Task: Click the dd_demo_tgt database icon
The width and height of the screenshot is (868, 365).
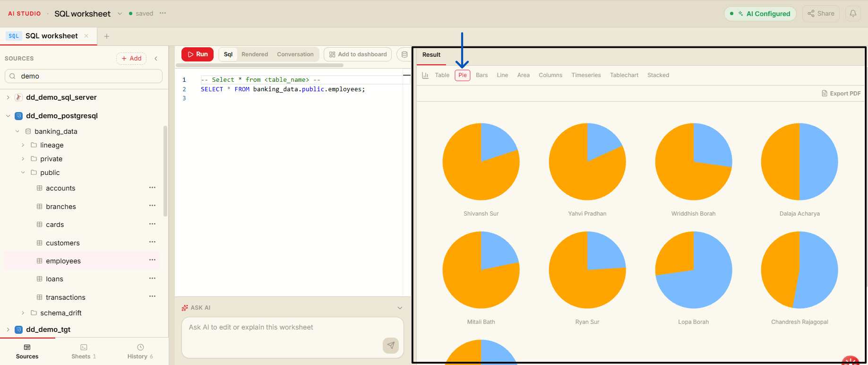Action: [x=18, y=330]
